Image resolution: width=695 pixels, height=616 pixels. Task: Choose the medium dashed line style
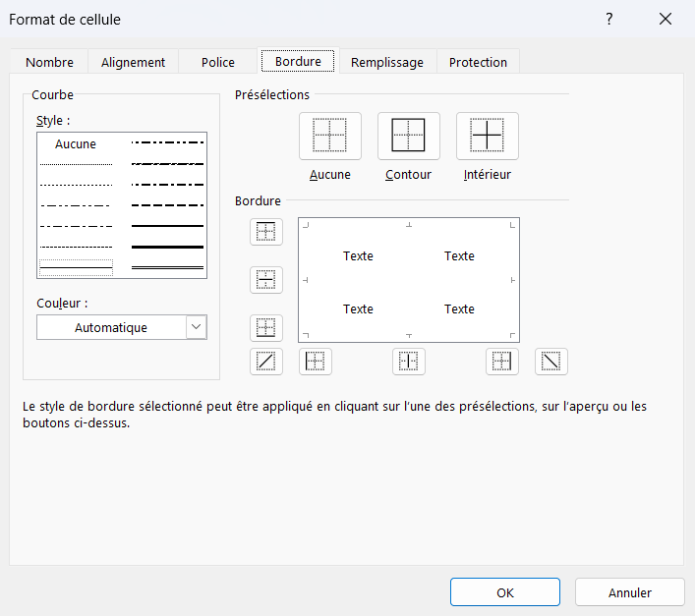167,205
